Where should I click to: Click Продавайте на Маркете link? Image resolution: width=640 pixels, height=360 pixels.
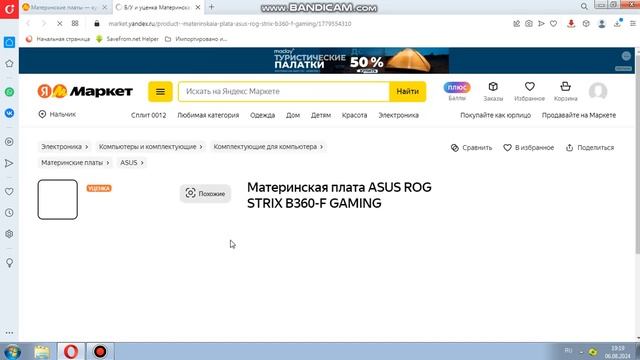tap(579, 115)
